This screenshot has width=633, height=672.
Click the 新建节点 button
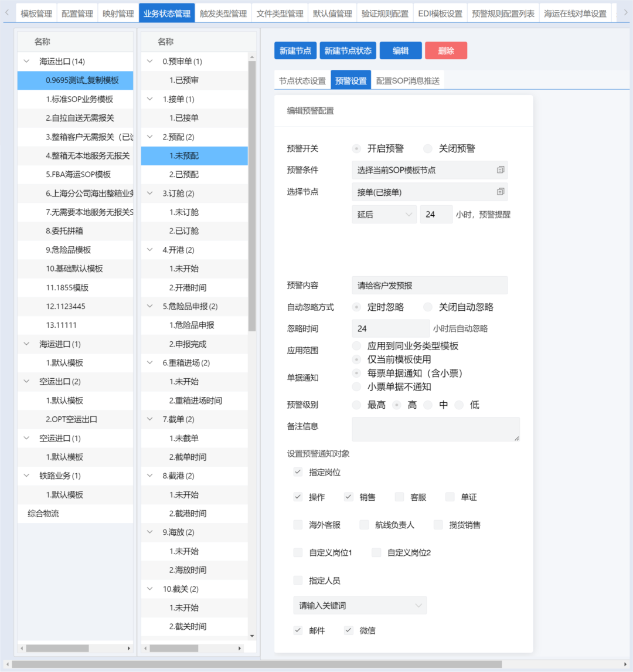coord(295,50)
